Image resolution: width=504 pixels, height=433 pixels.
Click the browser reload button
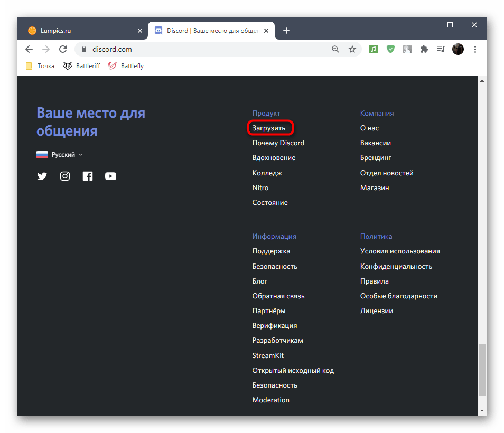click(x=63, y=49)
